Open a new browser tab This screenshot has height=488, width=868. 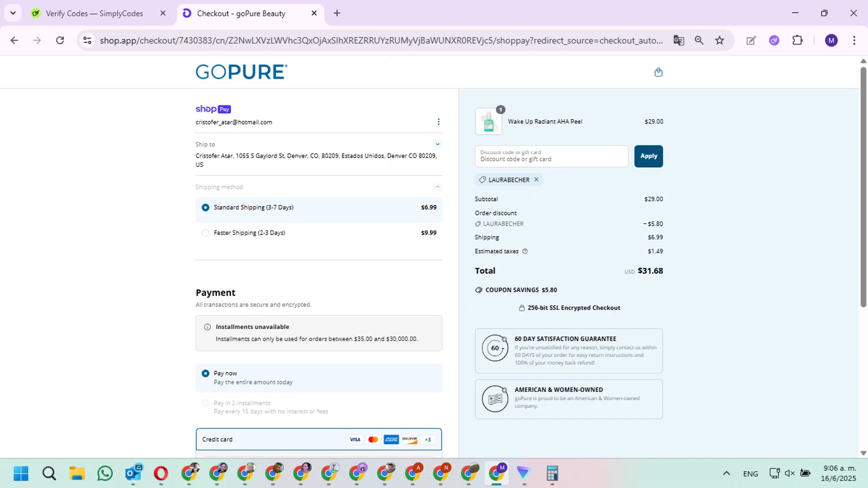click(x=337, y=13)
